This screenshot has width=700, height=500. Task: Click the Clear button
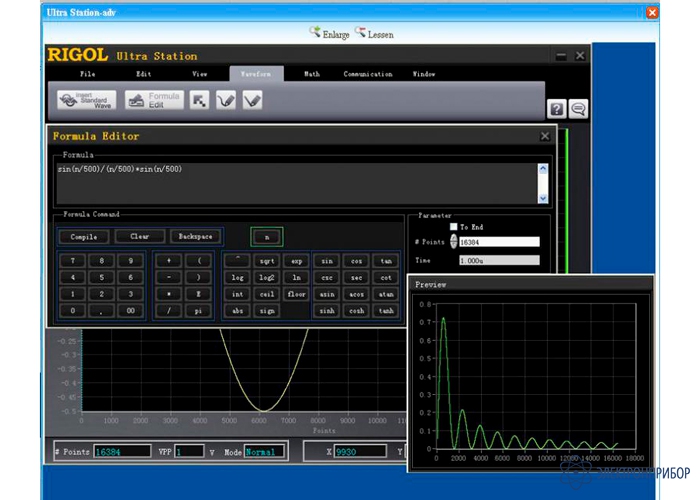click(x=140, y=237)
